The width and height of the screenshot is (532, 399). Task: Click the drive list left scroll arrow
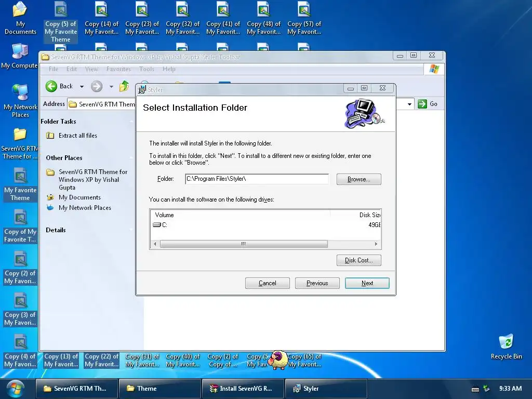155,244
